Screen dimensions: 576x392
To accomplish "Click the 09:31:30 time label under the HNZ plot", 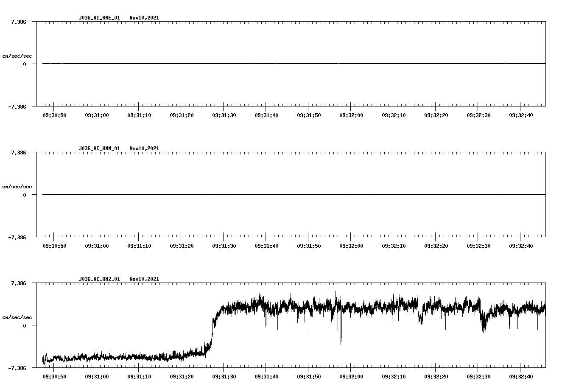I will [224, 377].
